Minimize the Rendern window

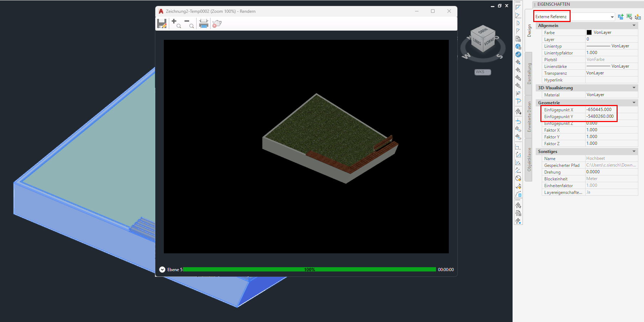[x=417, y=11]
